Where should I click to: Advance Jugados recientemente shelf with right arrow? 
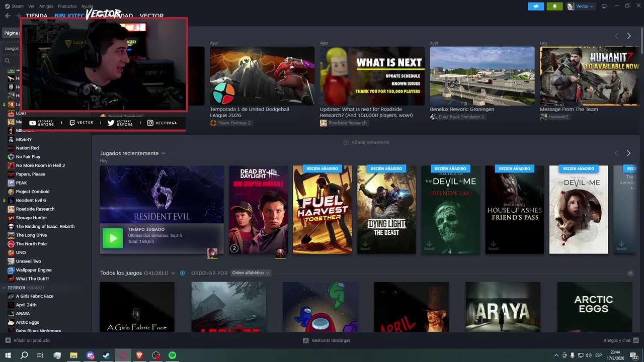[628, 153]
